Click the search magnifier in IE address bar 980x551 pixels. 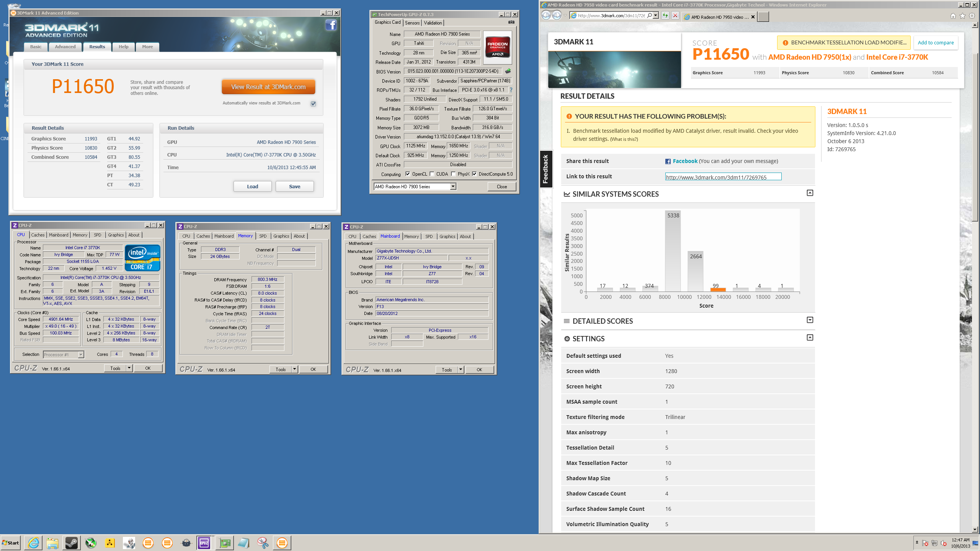coord(650,16)
